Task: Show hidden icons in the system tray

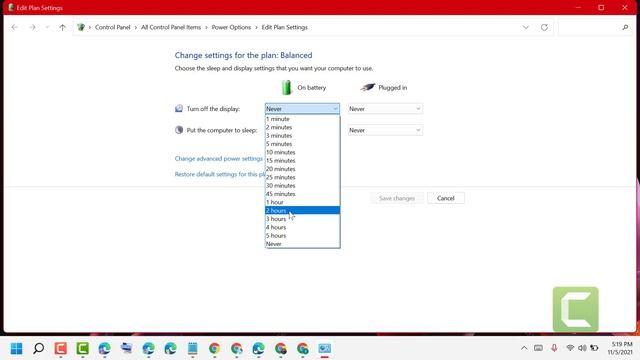Action: [x=524, y=348]
